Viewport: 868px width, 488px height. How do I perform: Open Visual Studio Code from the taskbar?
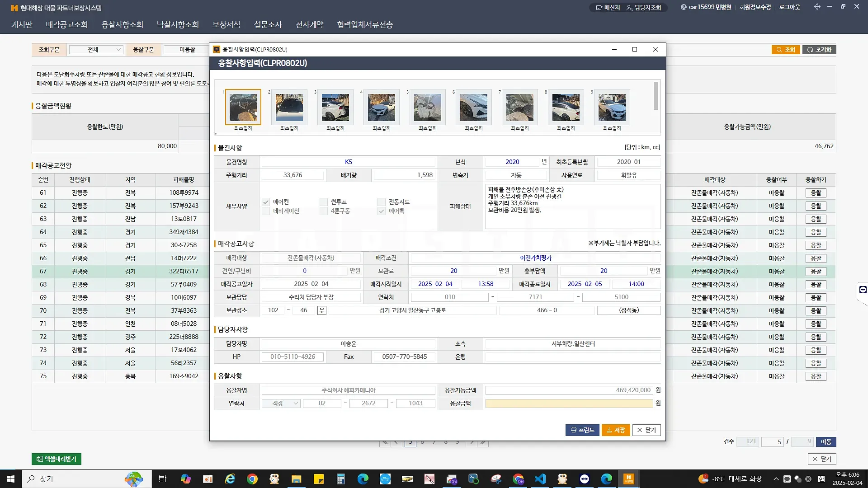(x=540, y=479)
